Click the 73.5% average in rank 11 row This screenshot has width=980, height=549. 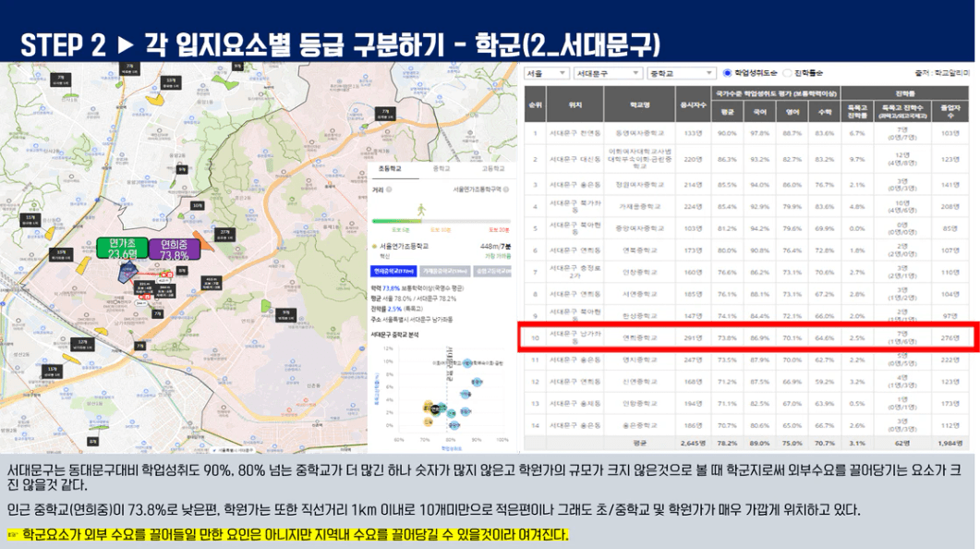coord(727,360)
